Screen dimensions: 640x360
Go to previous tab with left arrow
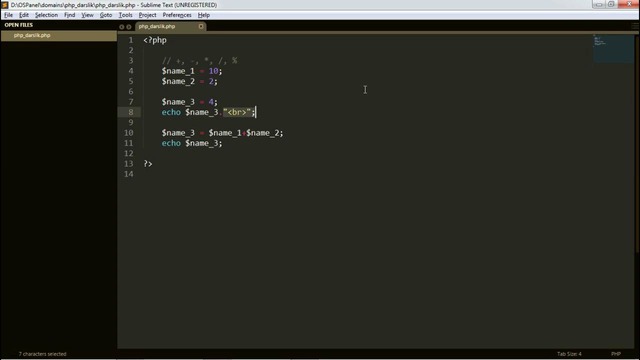122,27
